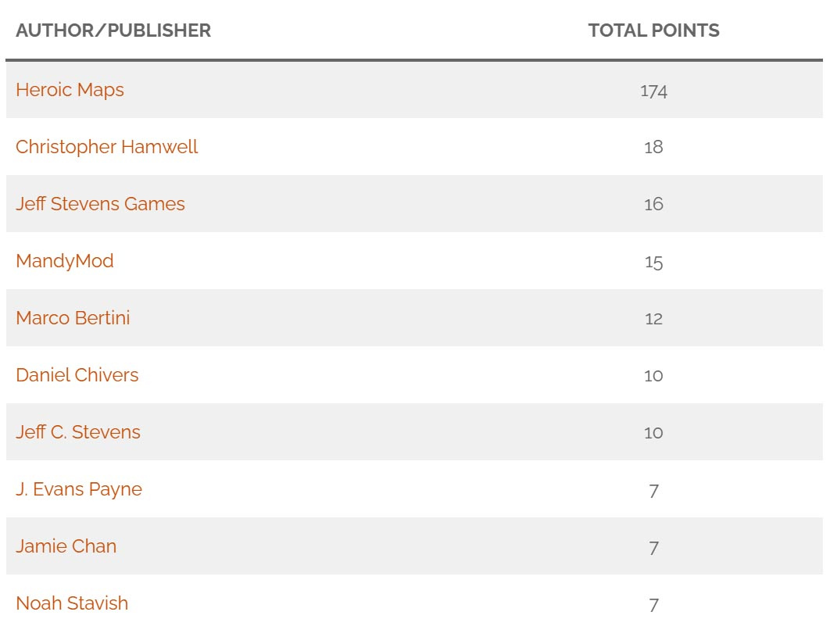830x644 pixels.
Task: Open the Heroic Maps author link
Action: (70, 90)
